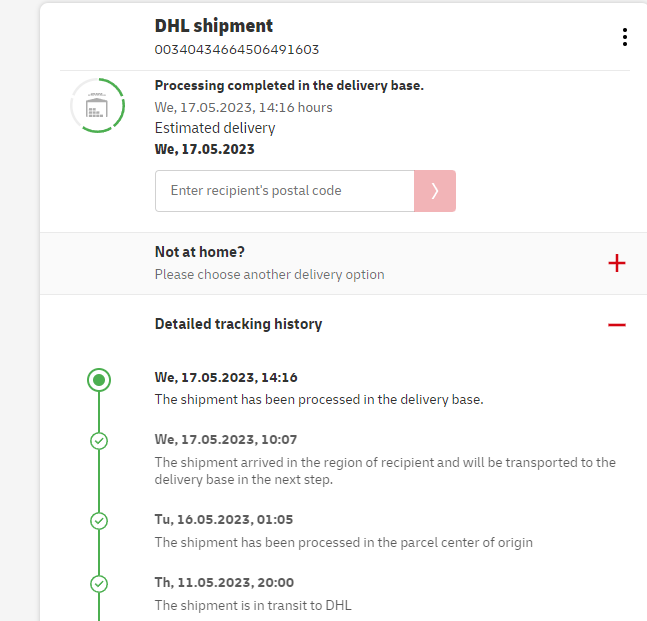Click the postal code submit arrow button
647x621 pixels.
pyautogui.click(x=435, y=191)
